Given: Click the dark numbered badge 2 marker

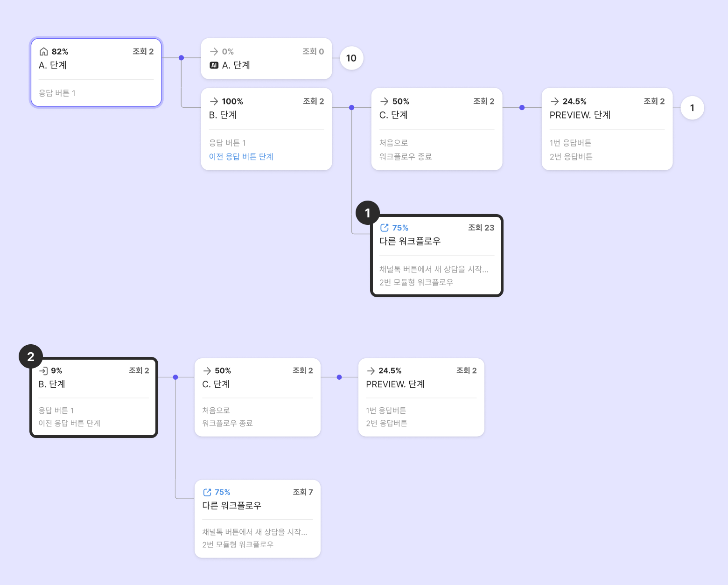Looking at the screenshot, I should pyautogui.click(x=31, y=357).
